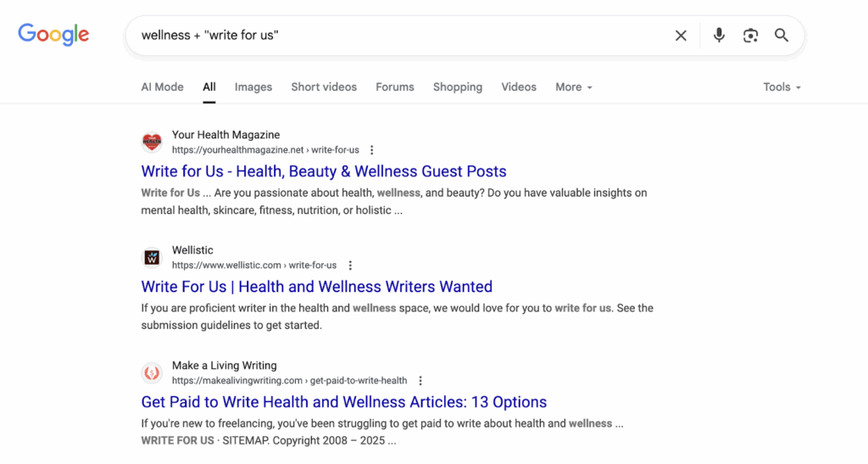Click into the search text field
This screenshot has height=464, width=868.
(398, 36)
